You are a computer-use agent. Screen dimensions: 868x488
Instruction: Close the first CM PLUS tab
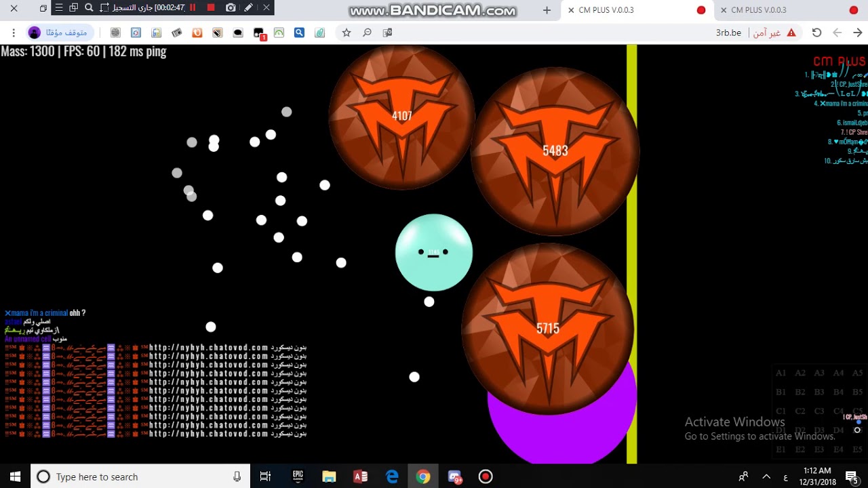click(571, 10)
